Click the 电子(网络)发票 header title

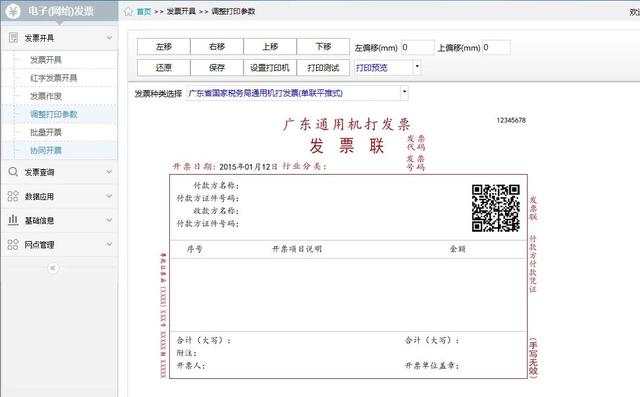pos(61,11)
